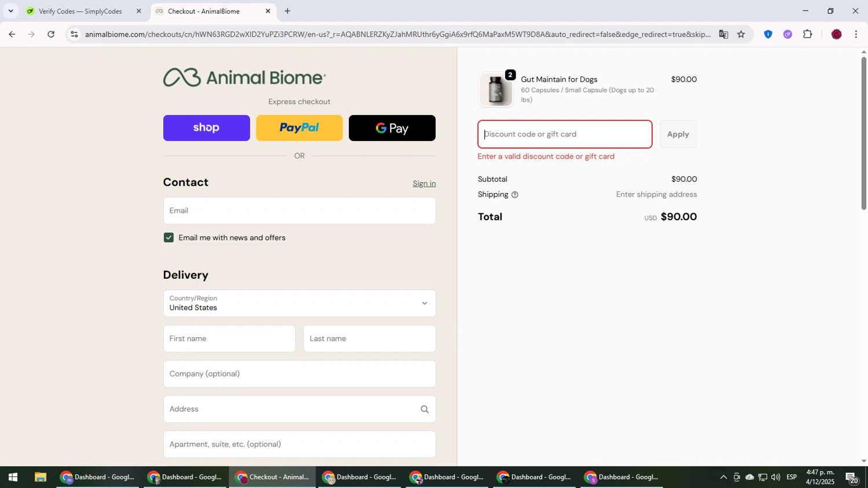Viewport: 868px width, 488px height.
Task: Switch the ESP keyboard language
Action: (792, 477)
